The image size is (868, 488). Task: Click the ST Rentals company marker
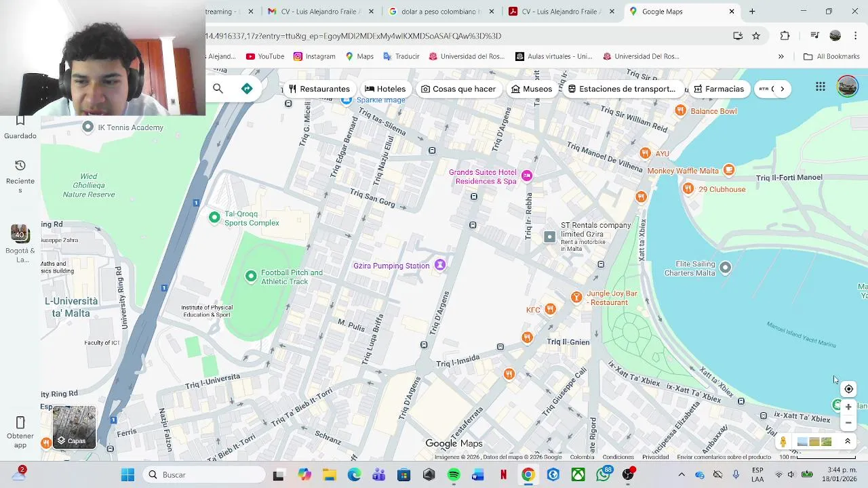click(x=549, y=237)
